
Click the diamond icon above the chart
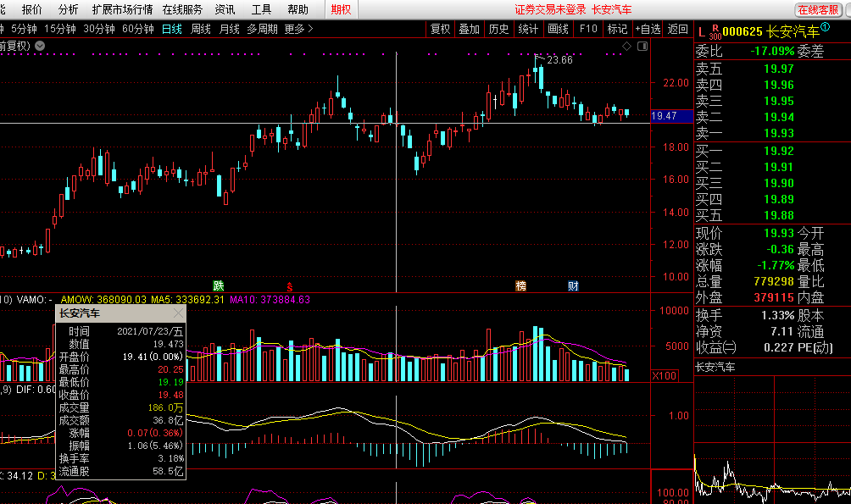click(x=626, y=46)
